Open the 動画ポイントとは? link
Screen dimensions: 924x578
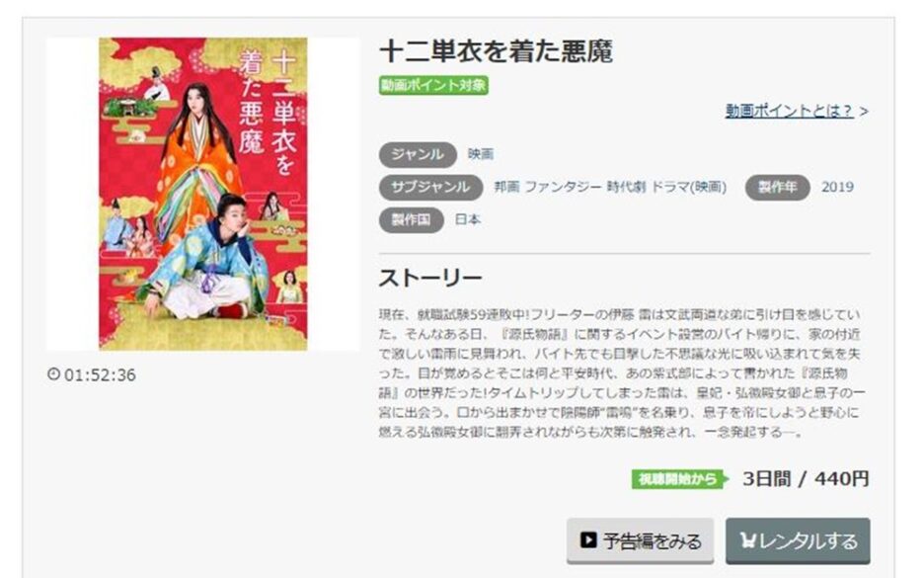point(789,111)
